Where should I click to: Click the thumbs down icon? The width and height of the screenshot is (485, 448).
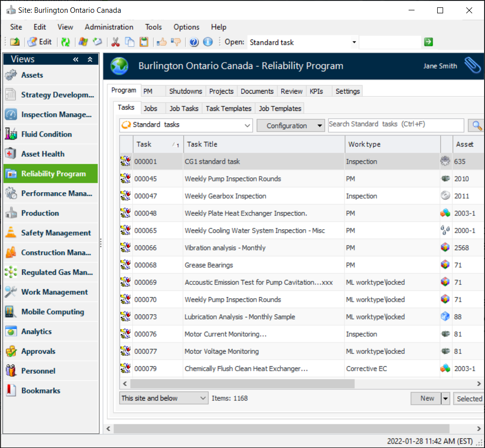(175, 42)
